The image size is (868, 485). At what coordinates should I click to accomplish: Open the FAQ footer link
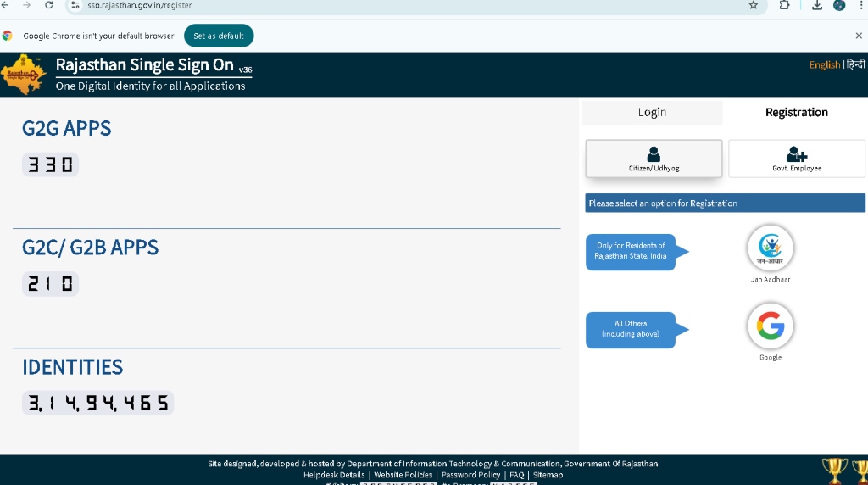coord(516,475)
